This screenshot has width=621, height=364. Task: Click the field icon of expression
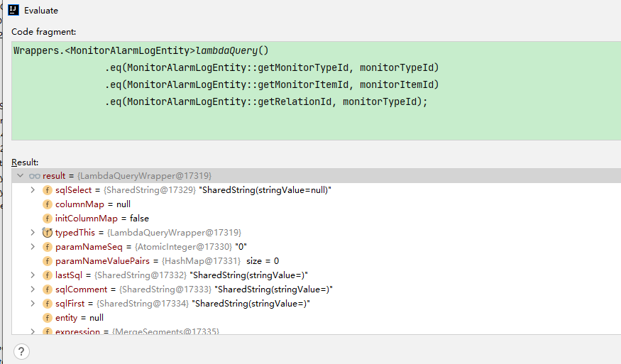tap(47, 331)
